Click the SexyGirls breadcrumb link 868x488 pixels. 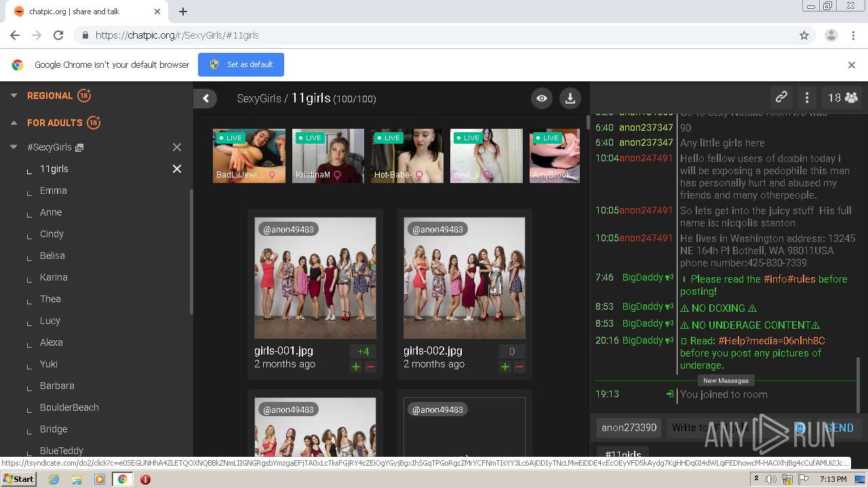pyautogui.click(x=259, y=98)
